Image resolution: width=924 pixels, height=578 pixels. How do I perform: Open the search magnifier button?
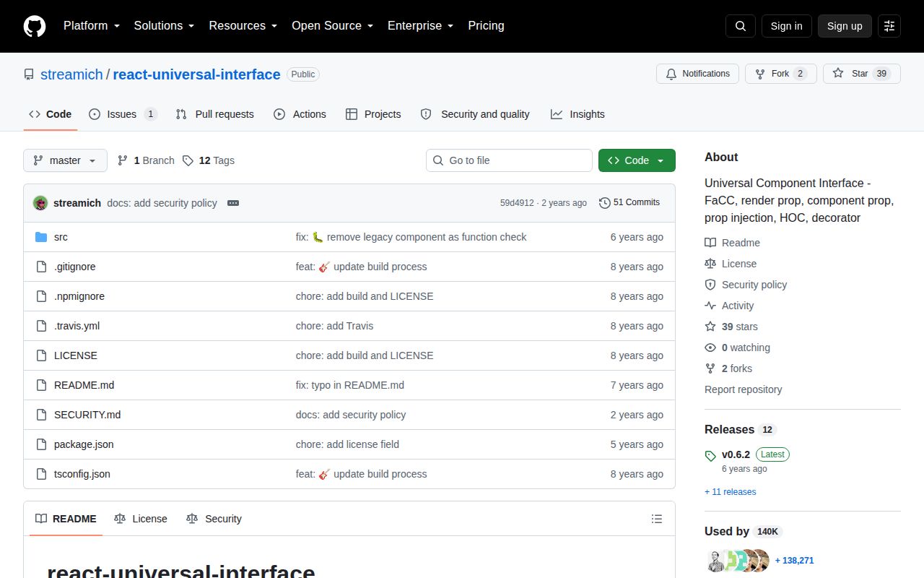tap(741, 26)
